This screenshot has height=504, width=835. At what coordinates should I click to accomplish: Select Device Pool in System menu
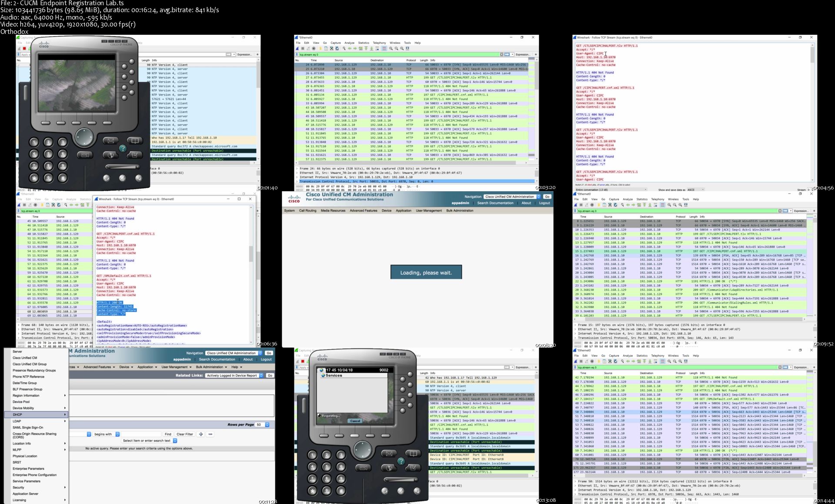point(21,402)
